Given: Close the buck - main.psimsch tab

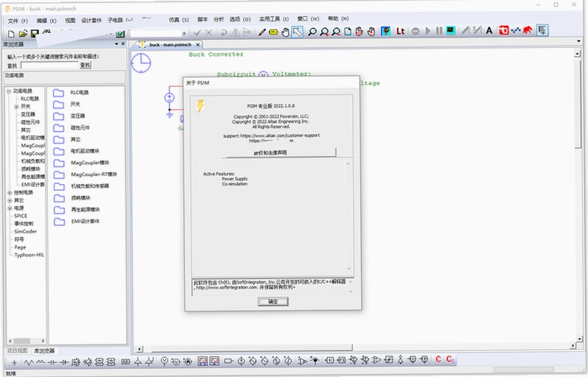Looking at the screenshot, I should (x=198, y=45).
